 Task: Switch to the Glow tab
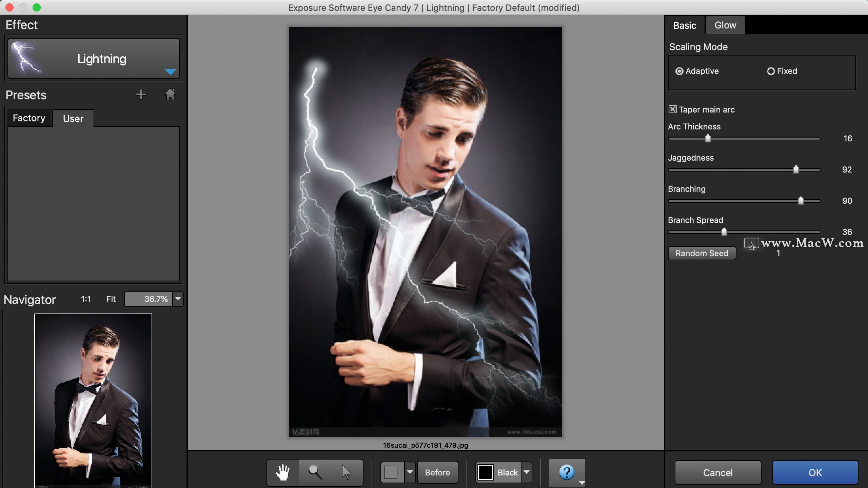point(725,25)
